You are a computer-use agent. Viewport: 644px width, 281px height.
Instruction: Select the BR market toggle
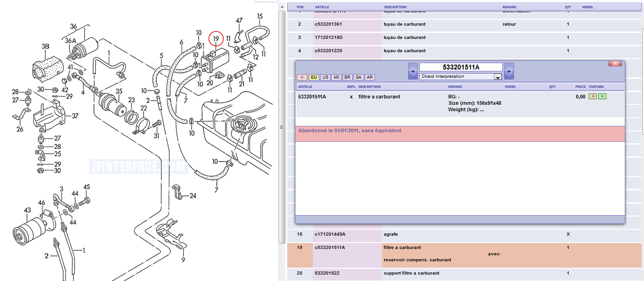348,77
